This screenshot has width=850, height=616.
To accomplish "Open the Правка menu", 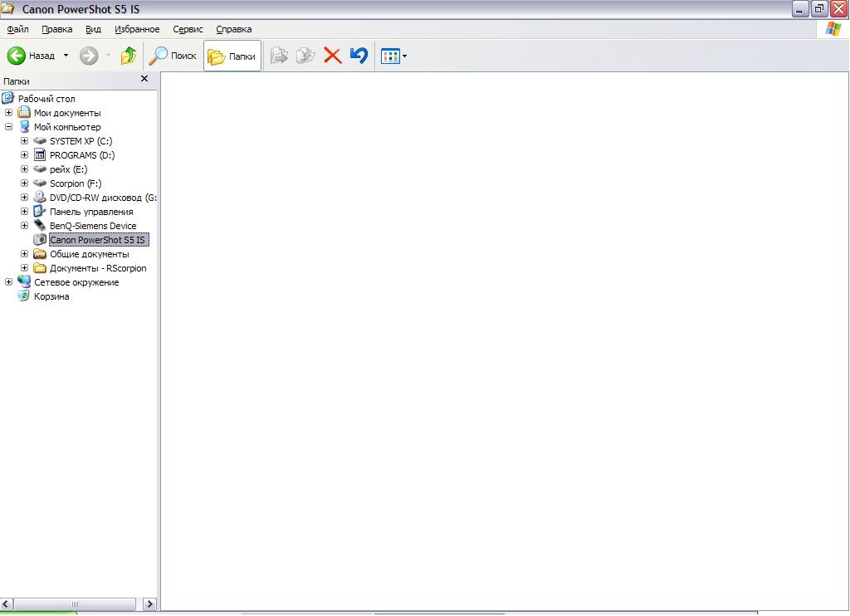I will tap(57, 29).
